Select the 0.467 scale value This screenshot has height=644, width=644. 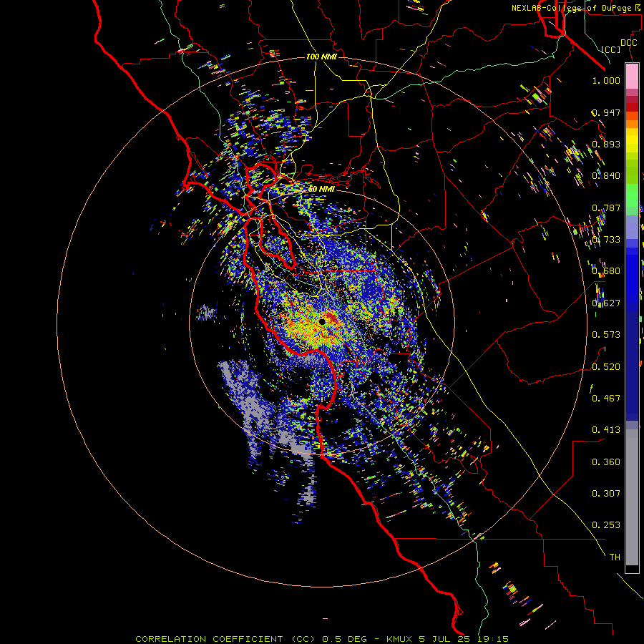pos(606,399)
